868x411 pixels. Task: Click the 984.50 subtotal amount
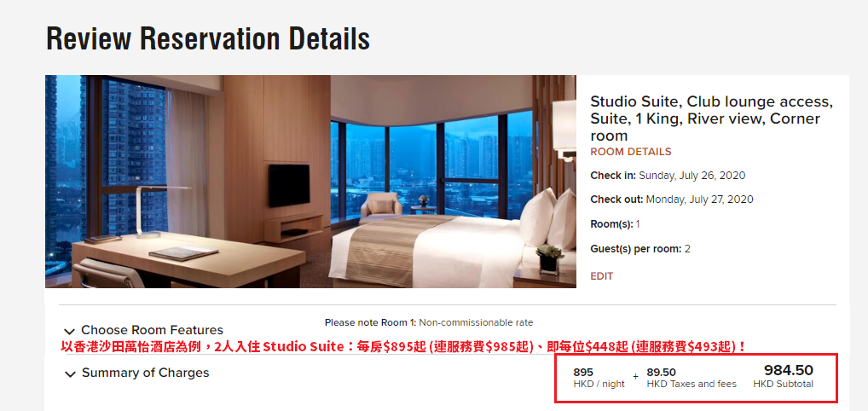pyautogui.click(x=789, y=371)
